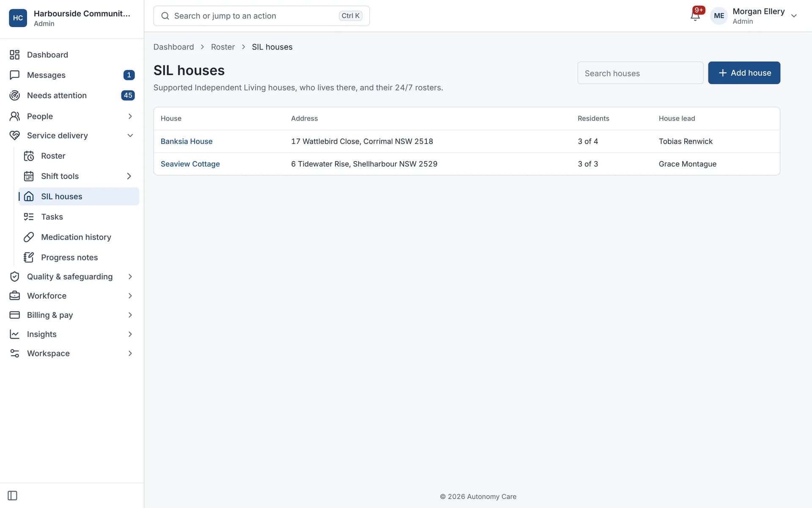Expand the Insights section chevron
This screenshot has width=812, height=508.
(x=130, y=334)
